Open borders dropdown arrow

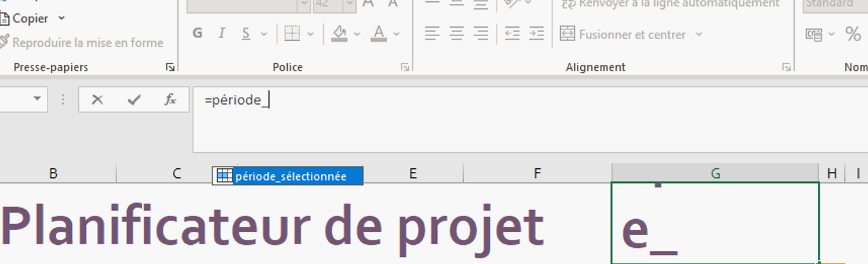310,34
